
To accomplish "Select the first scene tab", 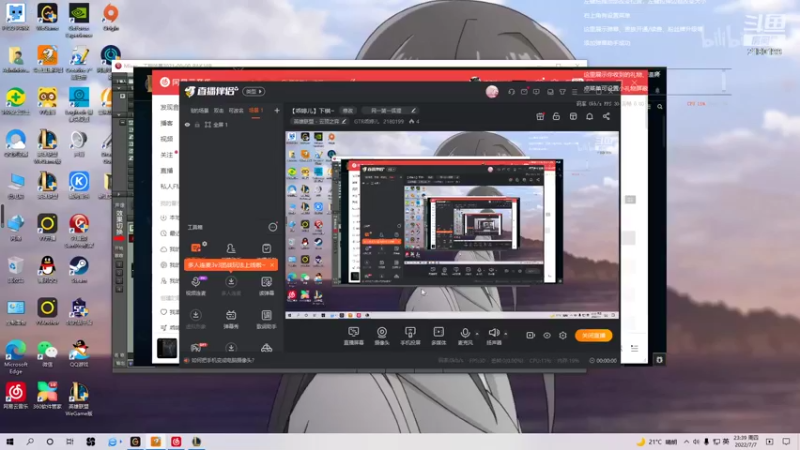I will pyautogui.click(x=199, y=110).
